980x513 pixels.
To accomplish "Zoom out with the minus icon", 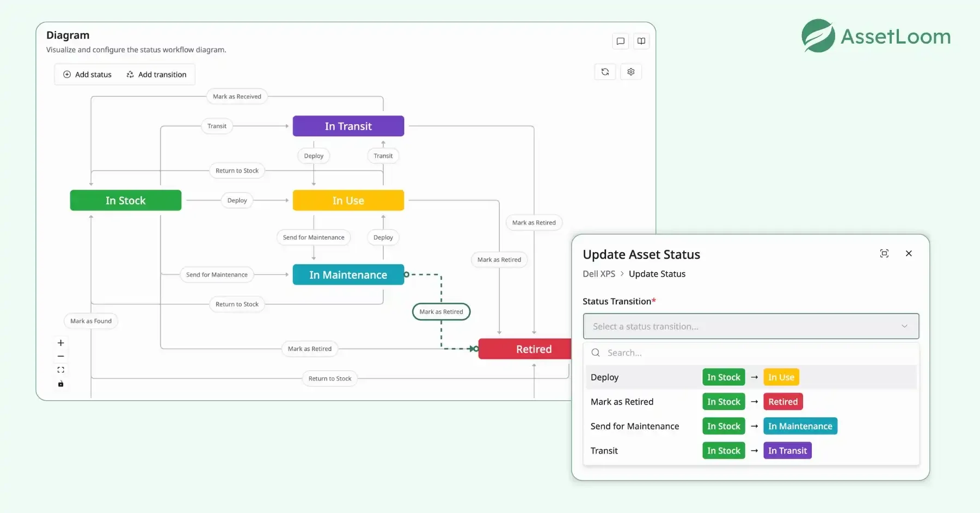I will [61, 356].
